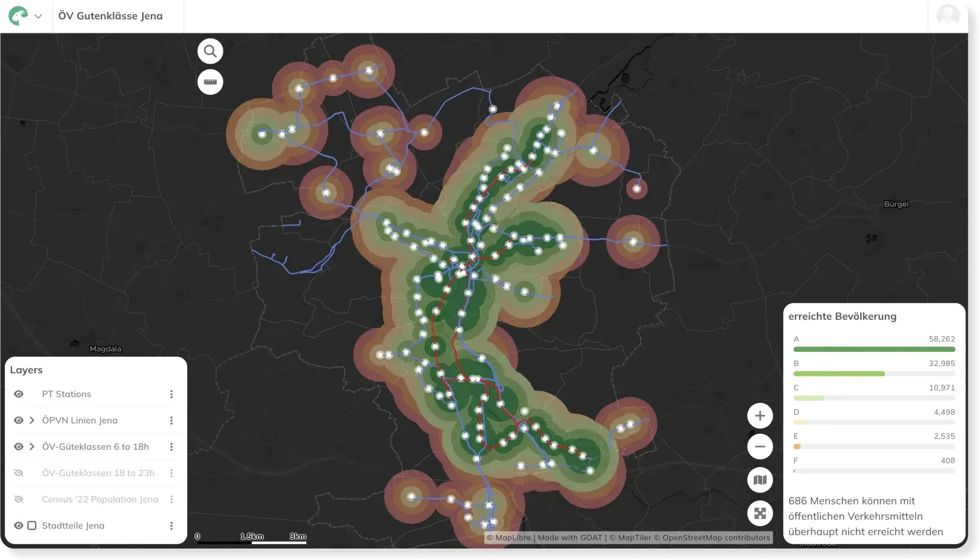
Task: Click the project title ÖV Gutenklässe Jena
Action: pos(111,16)
